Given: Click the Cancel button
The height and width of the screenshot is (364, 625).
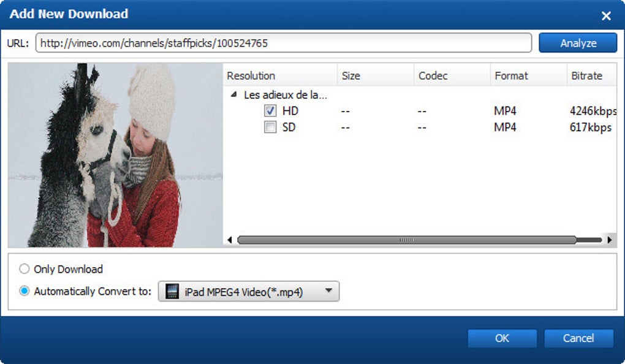Looking at the screenshot, I should [578, 338].
